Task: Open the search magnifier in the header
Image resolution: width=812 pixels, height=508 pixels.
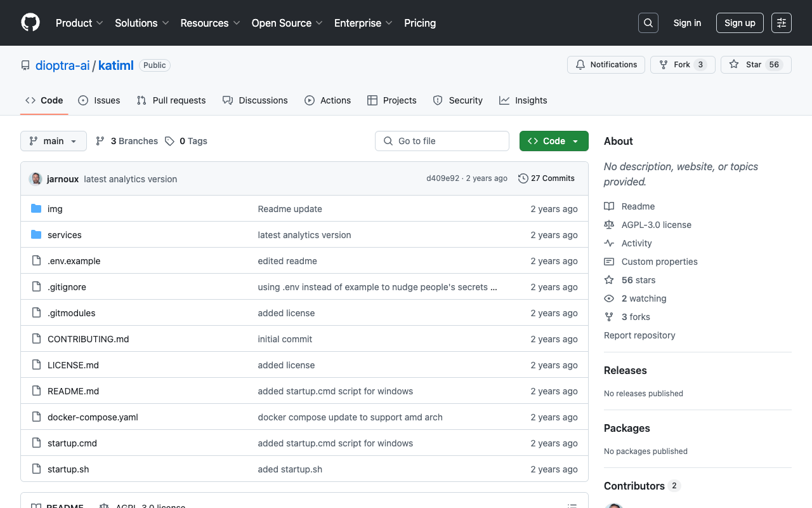Action: point(648,23)
